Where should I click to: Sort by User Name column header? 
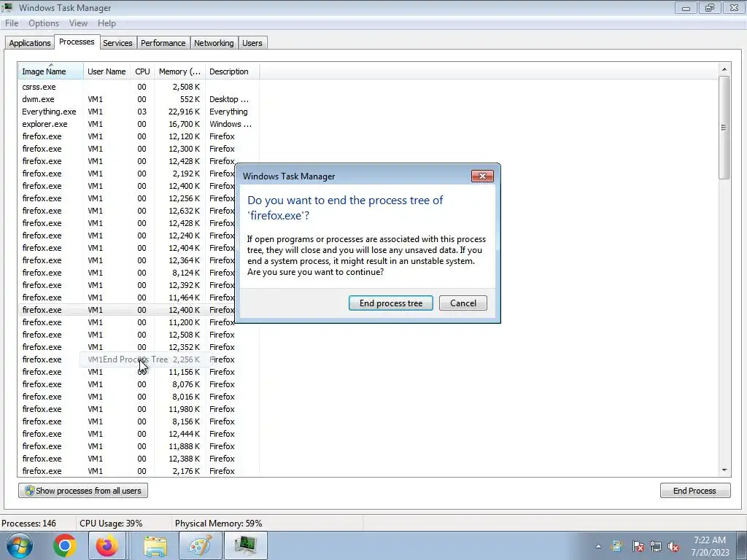(x=107, y=71)
